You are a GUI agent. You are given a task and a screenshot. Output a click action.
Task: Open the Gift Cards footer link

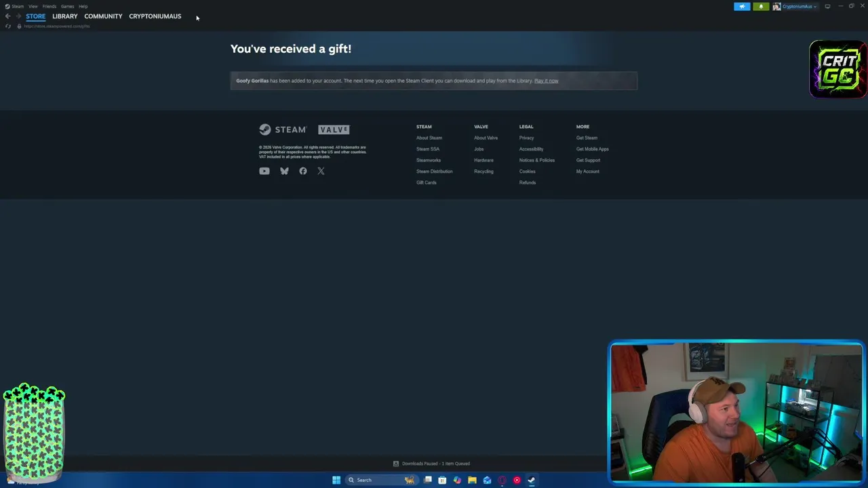pyautogui.click(x=427, y=182)
